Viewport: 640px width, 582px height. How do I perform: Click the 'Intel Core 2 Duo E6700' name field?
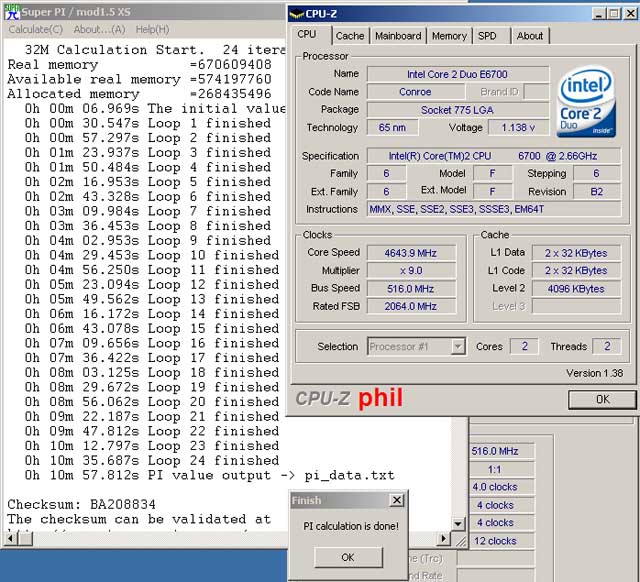pos(458,74)
